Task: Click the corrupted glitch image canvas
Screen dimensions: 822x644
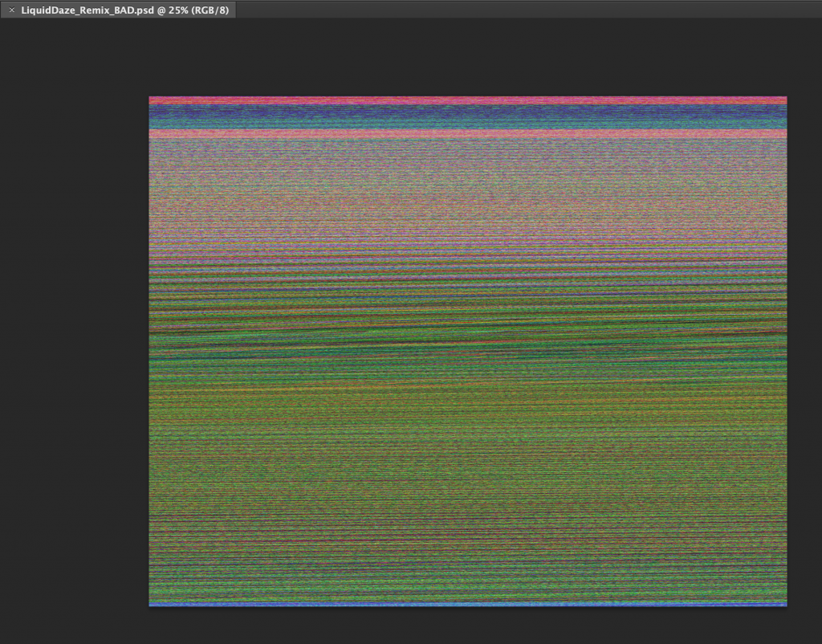Action: 468,352
